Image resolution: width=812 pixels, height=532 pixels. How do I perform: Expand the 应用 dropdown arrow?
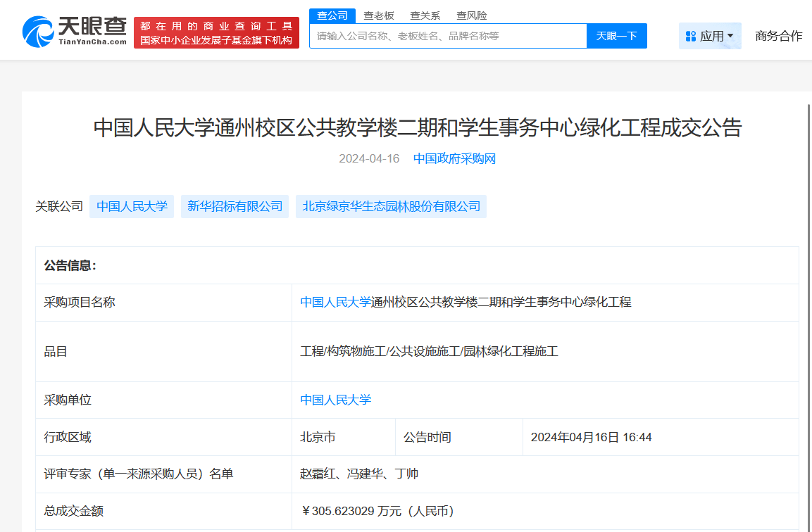point(730,36)
